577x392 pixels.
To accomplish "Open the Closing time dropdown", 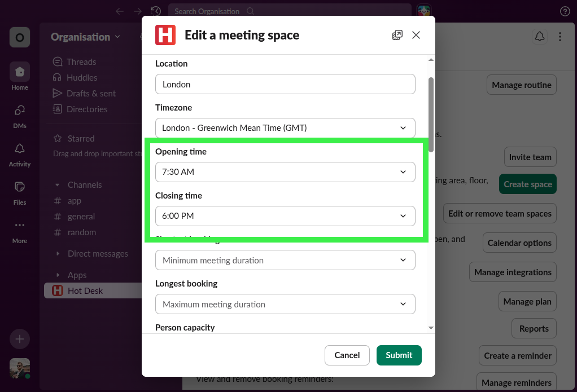I will (x=285, y=216).
